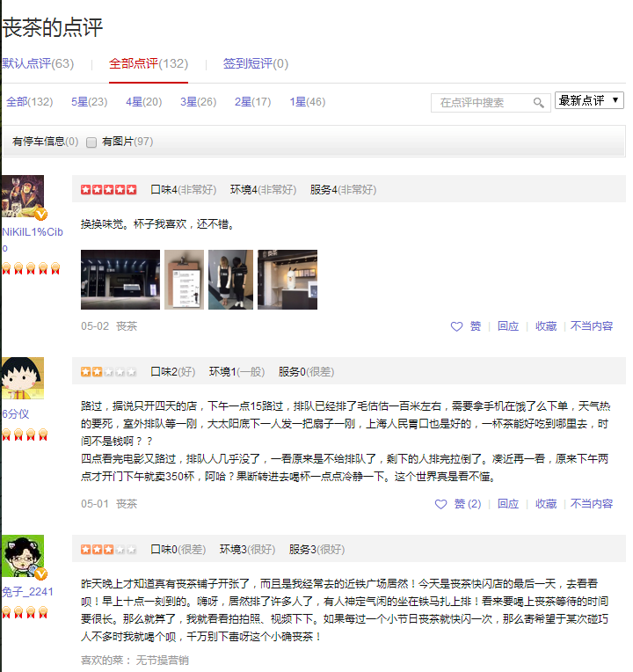Switch to 签到短评(0) tab
This screenshot has width=633, height=672.
[x=256, y=63]
